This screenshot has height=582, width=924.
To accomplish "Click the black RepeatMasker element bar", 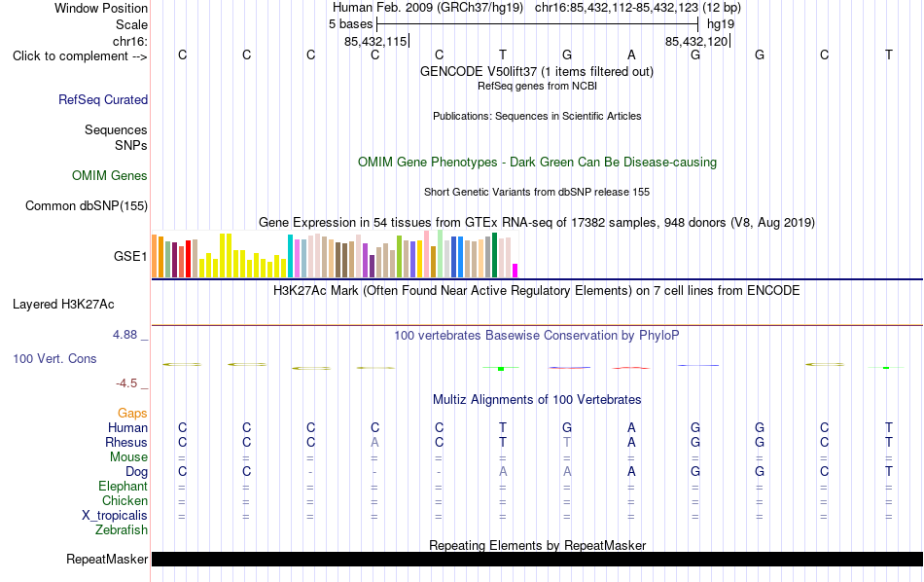I will point(537,559).
